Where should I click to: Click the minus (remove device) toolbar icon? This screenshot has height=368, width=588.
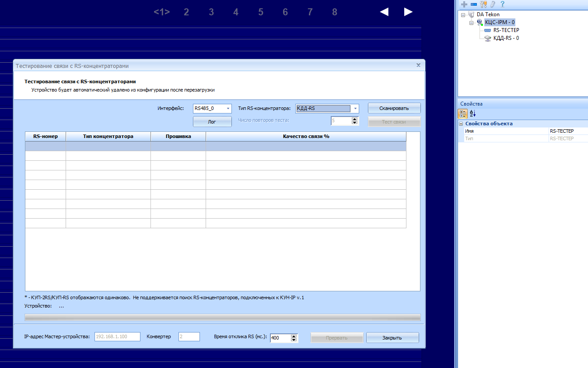click(x=473, y=4)
